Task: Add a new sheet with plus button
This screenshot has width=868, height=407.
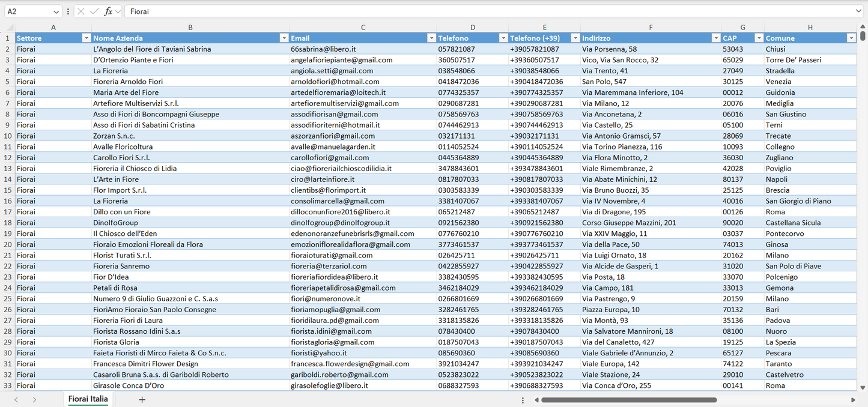Action: click(142, 400)
